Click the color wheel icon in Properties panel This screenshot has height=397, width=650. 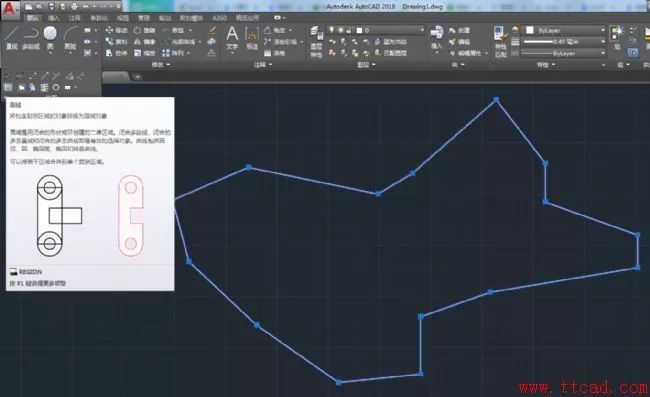point(516,29)
